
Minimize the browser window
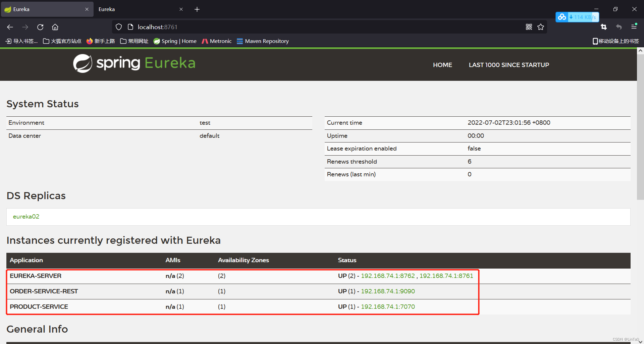pyautogui.click(x=596, y=9)
